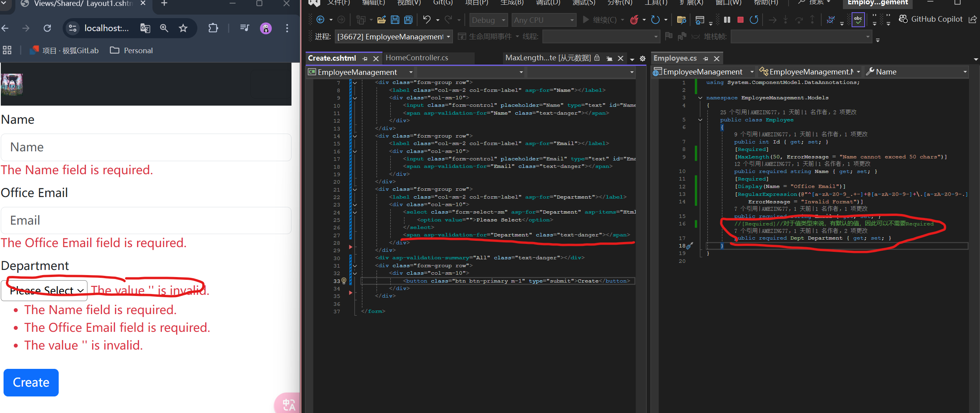Stop debugging with the red square

coord(741,20)
